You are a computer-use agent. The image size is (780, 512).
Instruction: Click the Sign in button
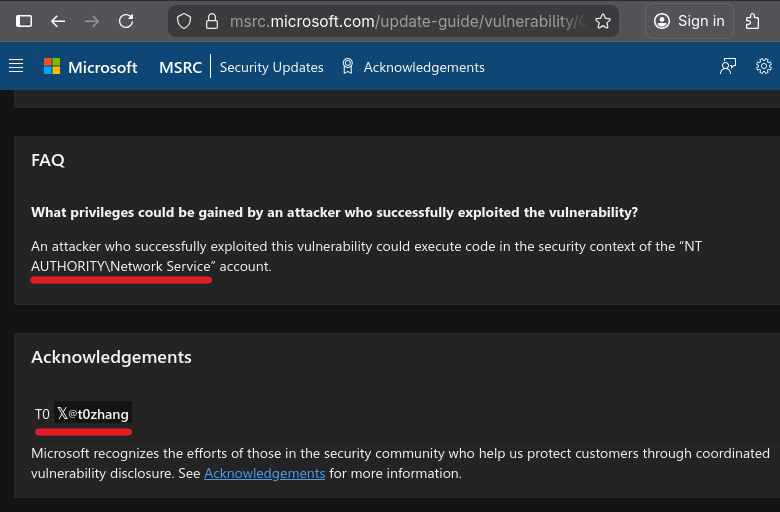point(690,21)
